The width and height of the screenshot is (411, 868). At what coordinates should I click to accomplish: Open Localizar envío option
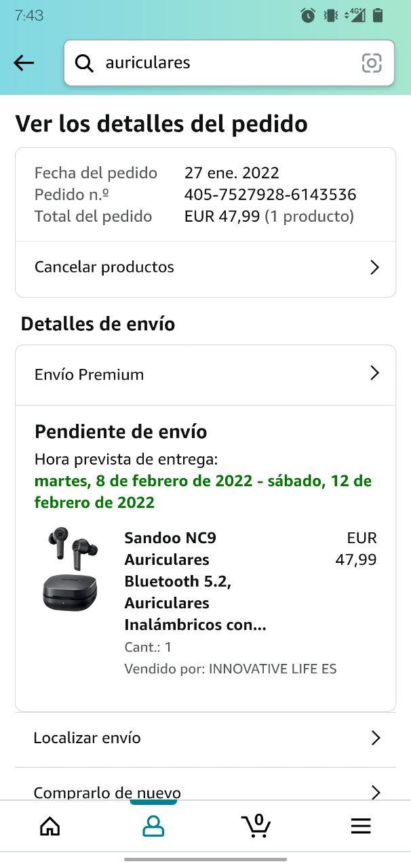87,738
